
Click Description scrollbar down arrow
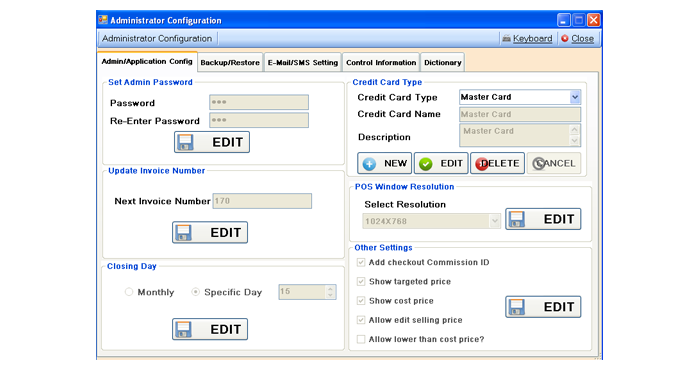coord(575,141)
